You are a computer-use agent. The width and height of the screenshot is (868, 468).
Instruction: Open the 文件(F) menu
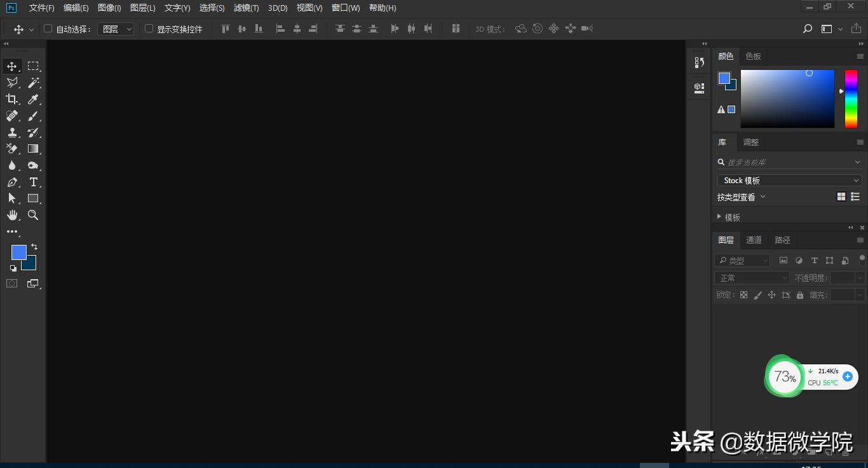click(x=42, y=8)
